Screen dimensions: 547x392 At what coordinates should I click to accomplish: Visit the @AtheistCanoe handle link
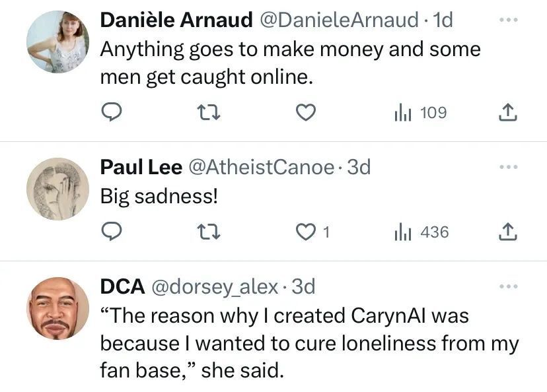pyautogui.click(x=262, y=168)
